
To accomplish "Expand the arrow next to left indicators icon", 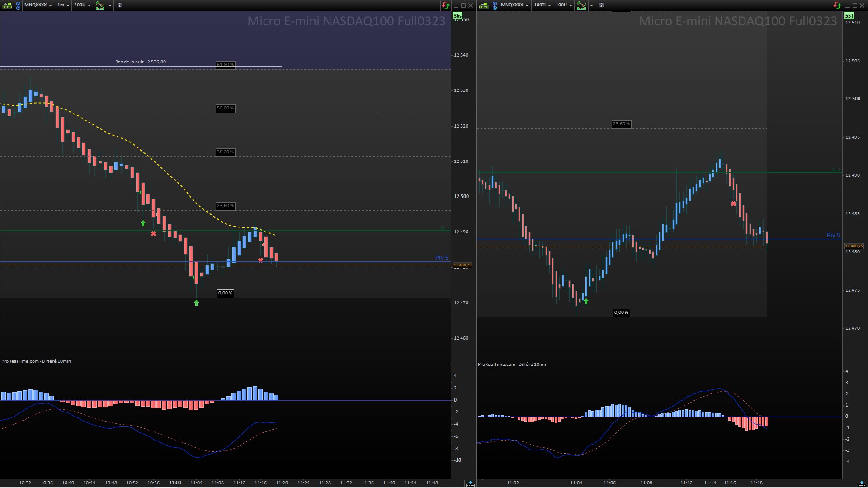I will (110, 5).
